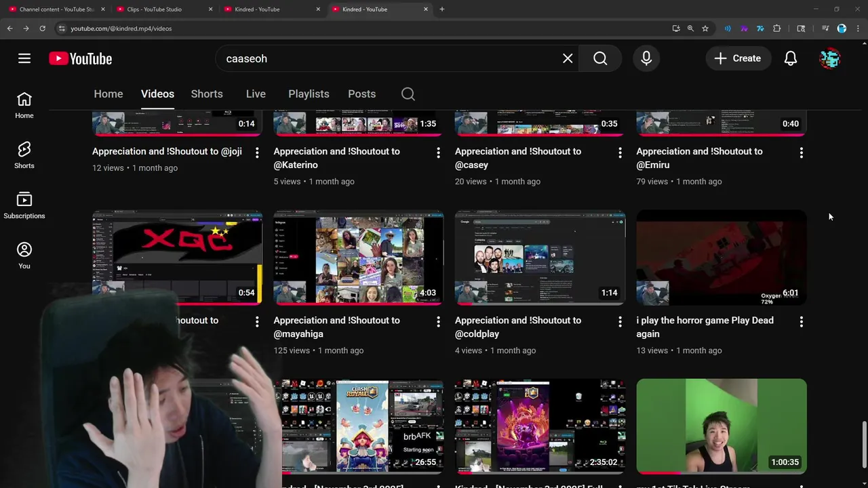The width and height of the screenshot is (868, 488).
Task: Start voice search with the microphone icon
Action: click(x=646, y=58)
